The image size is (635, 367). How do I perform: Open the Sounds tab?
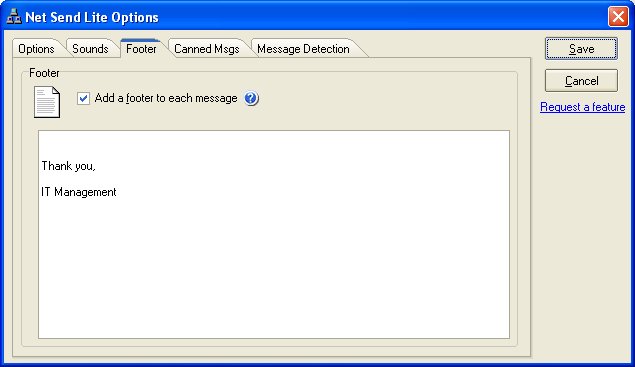pos(90,49)
